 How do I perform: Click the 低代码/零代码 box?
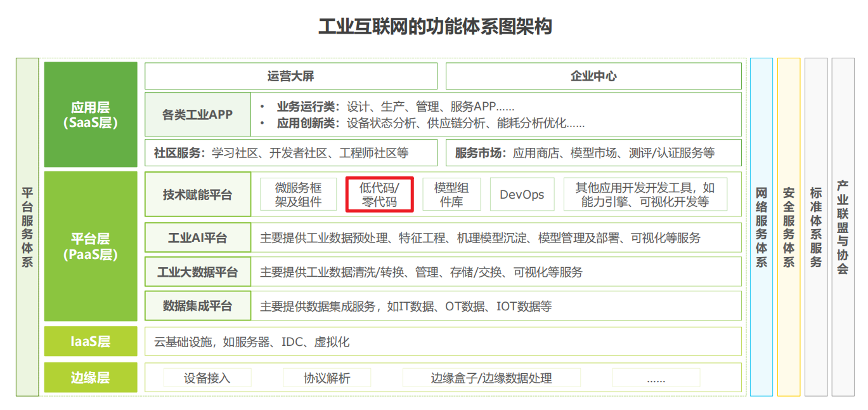coord(379,195)
